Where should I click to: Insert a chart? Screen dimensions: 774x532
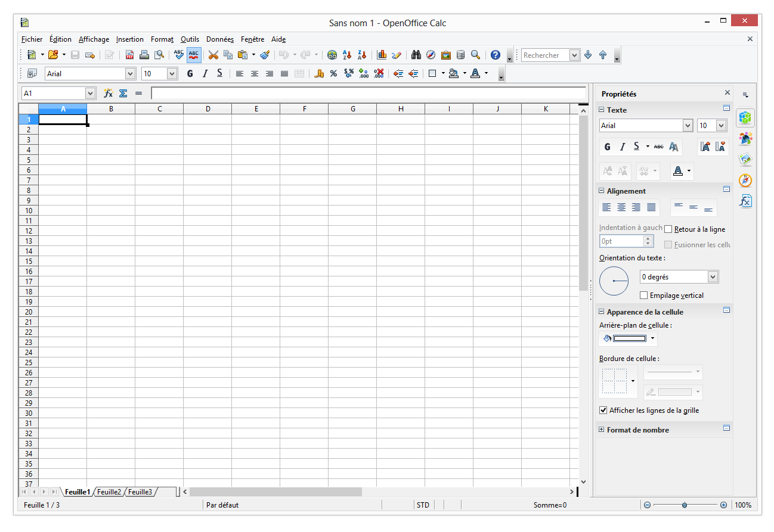coord(382,54)
